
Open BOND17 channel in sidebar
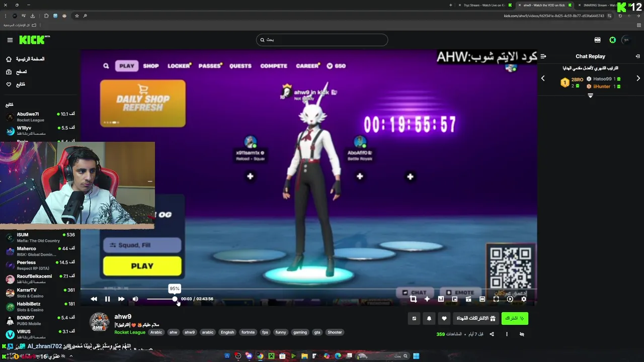pyautogui.click(x=40, y=320)
